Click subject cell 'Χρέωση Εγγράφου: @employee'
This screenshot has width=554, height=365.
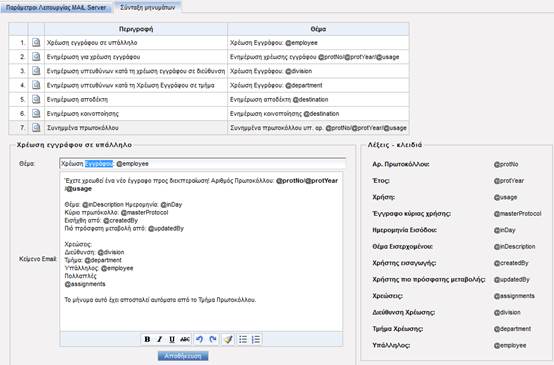[x=318, y=43]
